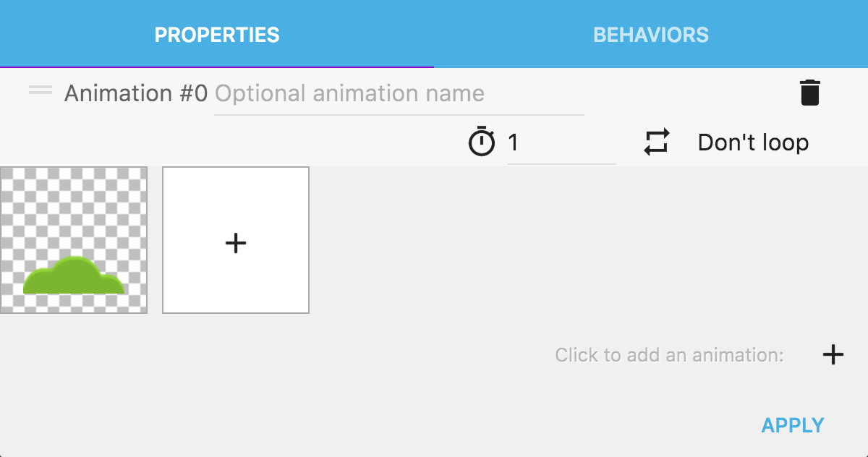Screen dimensions: 868x457
Task: Add a sprite frame using the plus tile
Action: (x=236, y=240)
